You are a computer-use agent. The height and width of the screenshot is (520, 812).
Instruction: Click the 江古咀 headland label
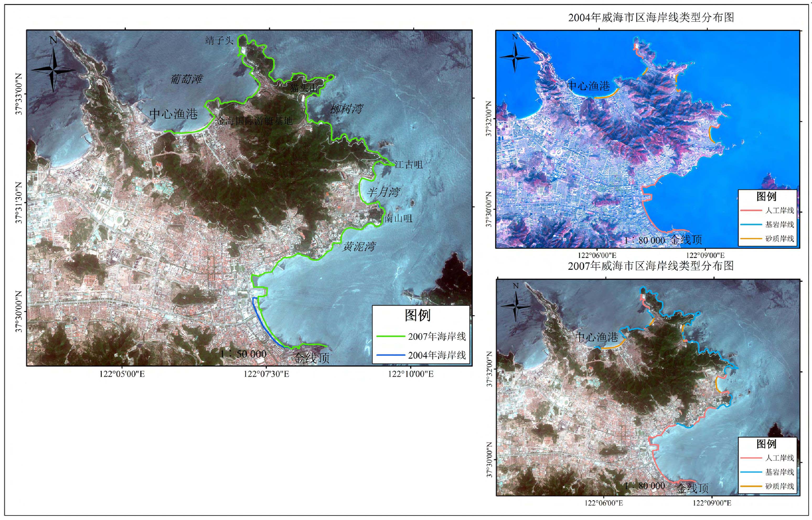tap(409, 164)
